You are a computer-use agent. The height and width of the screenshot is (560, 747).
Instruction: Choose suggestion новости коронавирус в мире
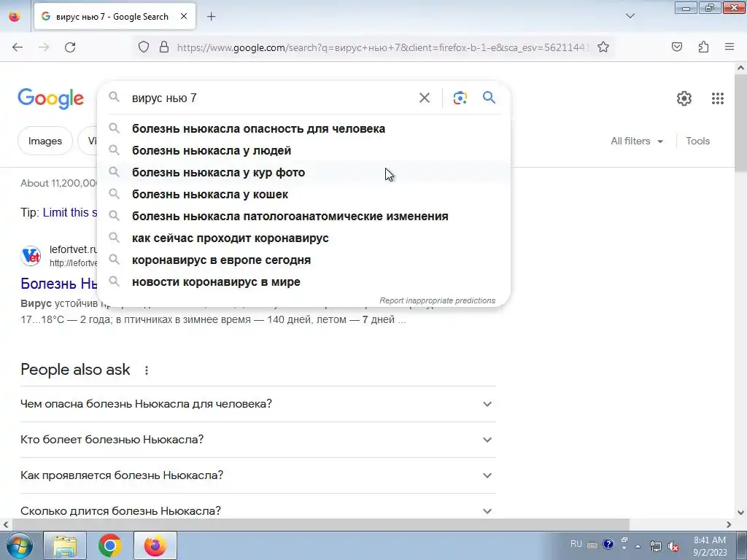[x=304, y=282]
